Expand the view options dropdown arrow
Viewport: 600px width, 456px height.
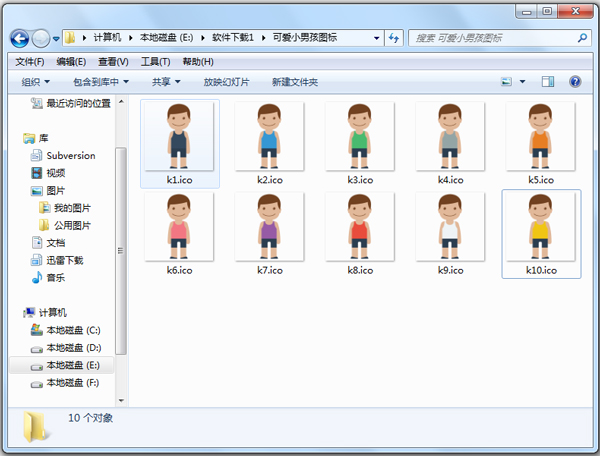[523, 82]
